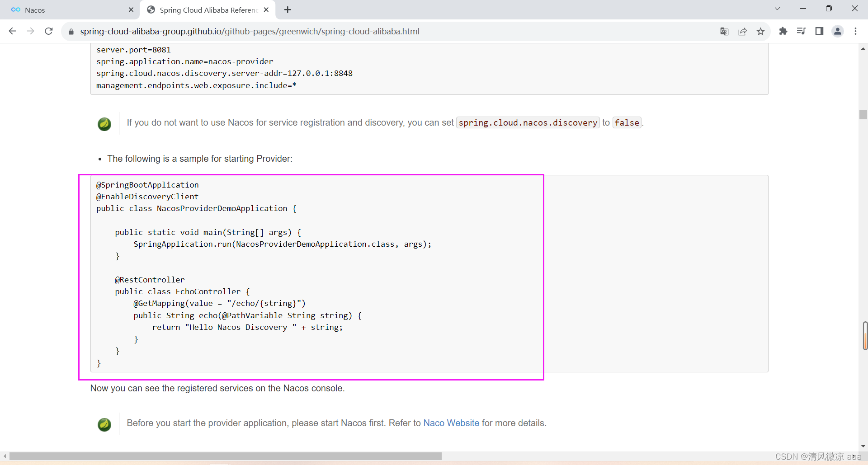Click the horizontal scrollbar left arrow

point(5,456)
